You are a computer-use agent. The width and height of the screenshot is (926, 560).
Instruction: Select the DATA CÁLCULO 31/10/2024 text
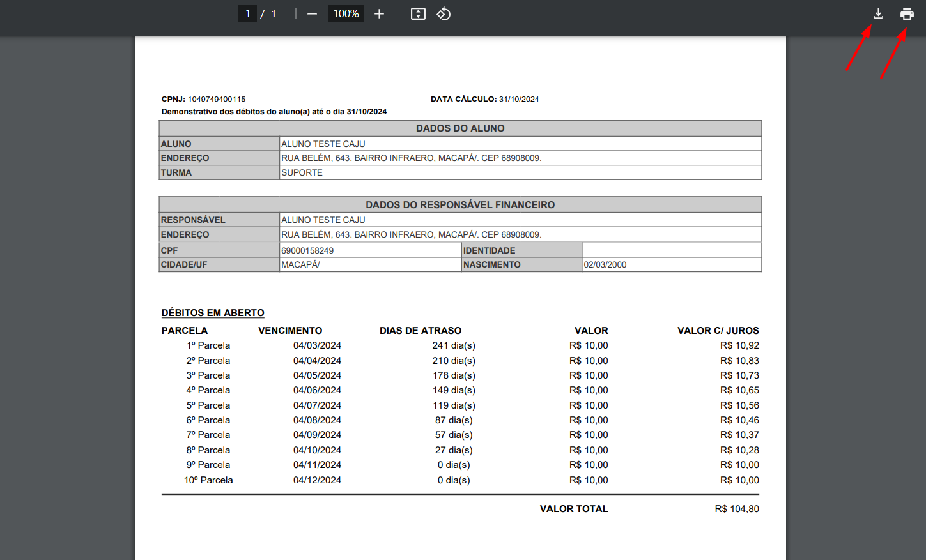[x=484, y=99]
